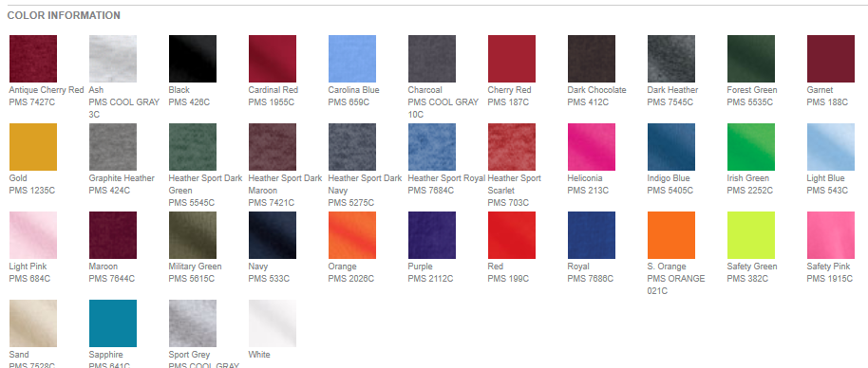Viewport: 868px width, 368px height.
Task: Select the S. Orange swatch
Action: [670, 235]
